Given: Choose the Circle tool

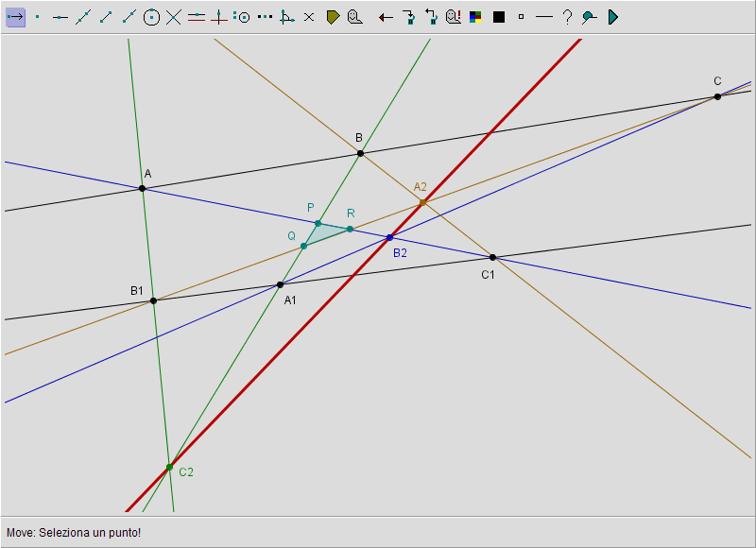Looking at the screenshot, I should 151,17.
